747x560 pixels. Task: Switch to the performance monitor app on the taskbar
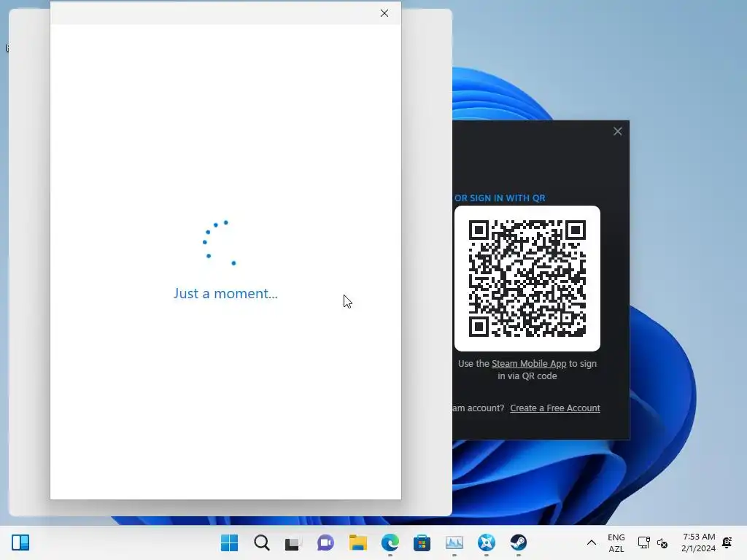tap(454, 542)
